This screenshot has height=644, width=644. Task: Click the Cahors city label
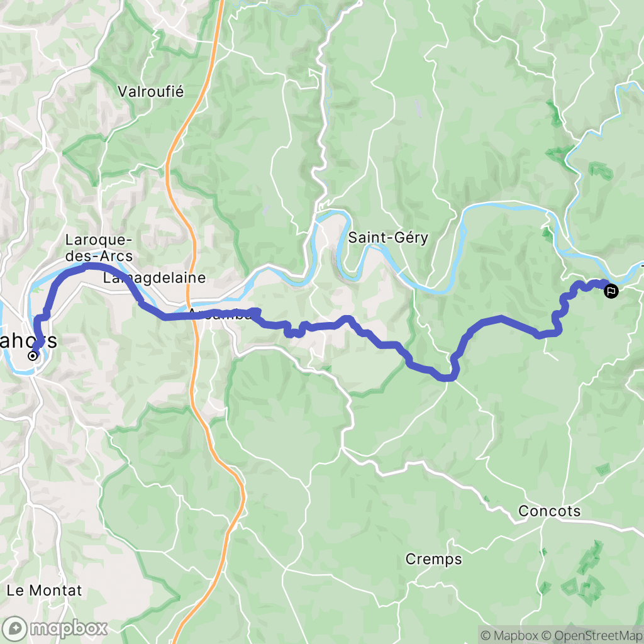point(28,341)
